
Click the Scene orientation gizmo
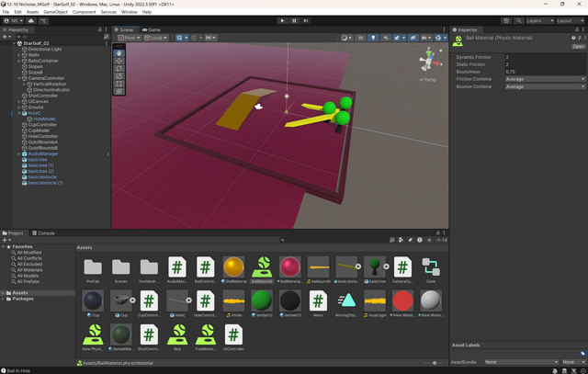(429, 60)
